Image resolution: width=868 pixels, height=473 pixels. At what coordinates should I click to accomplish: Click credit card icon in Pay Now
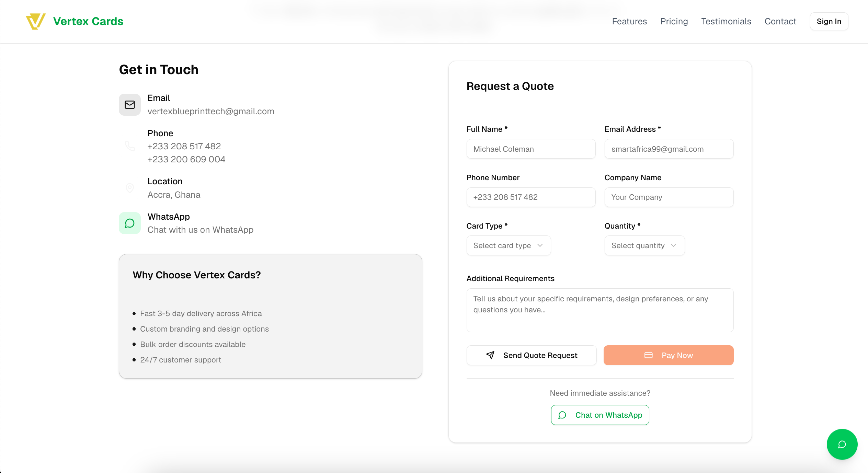click(648, 355)
